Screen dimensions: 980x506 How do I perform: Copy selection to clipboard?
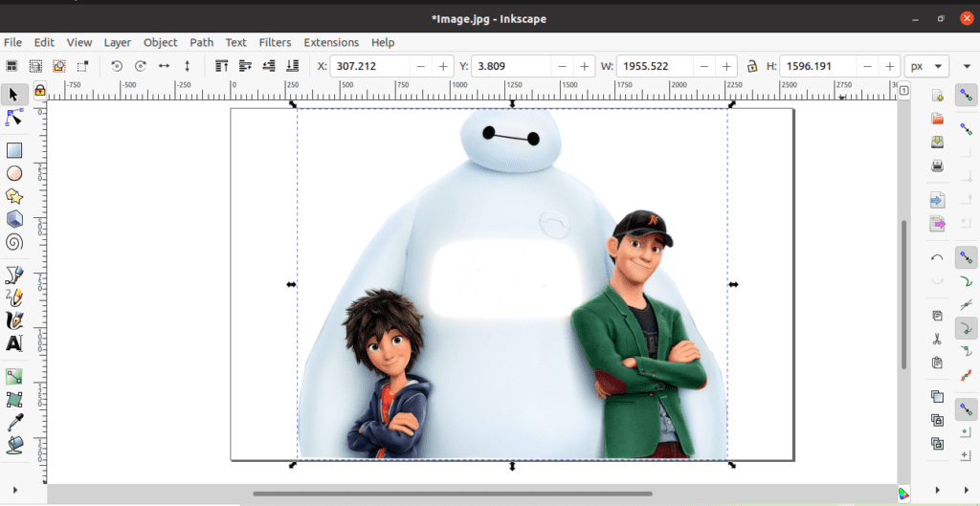click(x=937, y=316)
